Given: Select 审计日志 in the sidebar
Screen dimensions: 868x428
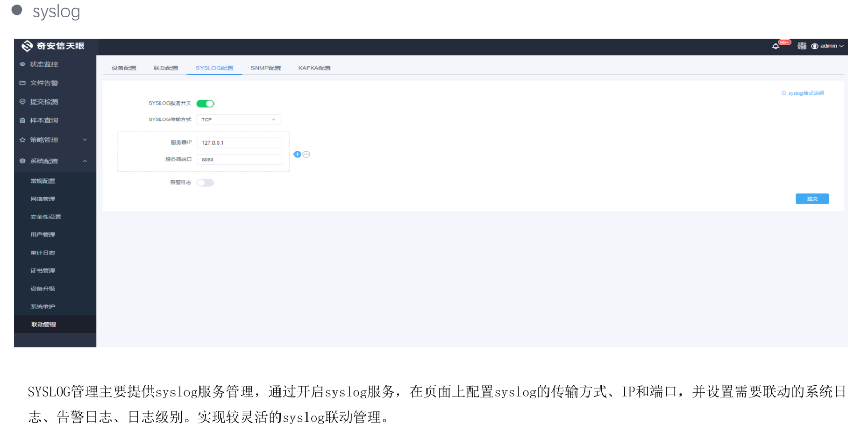Looking at the screenshot, I should 43,253.
